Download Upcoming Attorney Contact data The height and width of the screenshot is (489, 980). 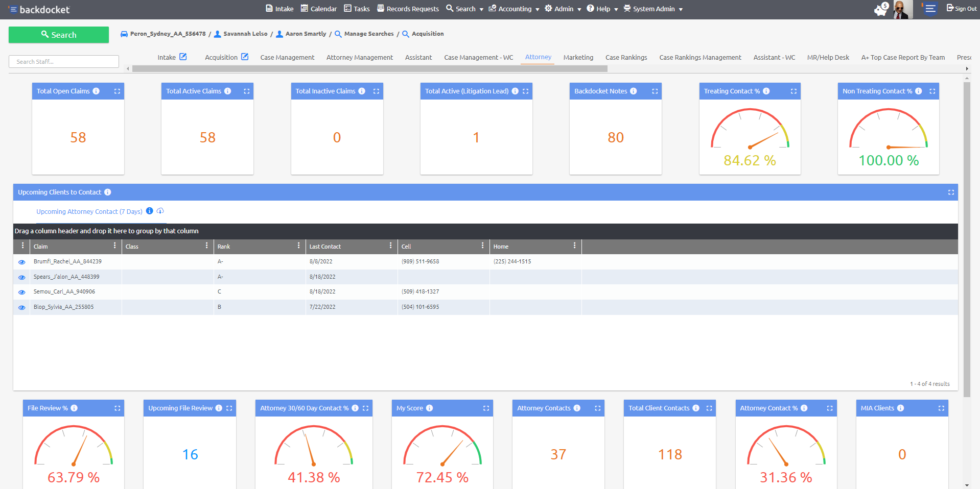[160, 211]
